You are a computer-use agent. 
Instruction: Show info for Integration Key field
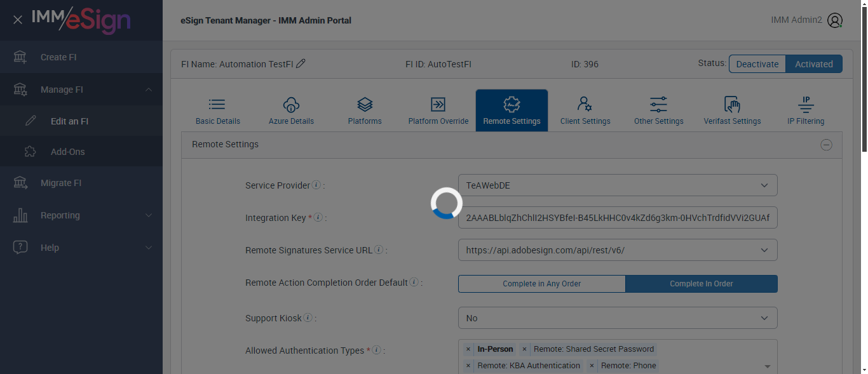[x=318, y=218]
